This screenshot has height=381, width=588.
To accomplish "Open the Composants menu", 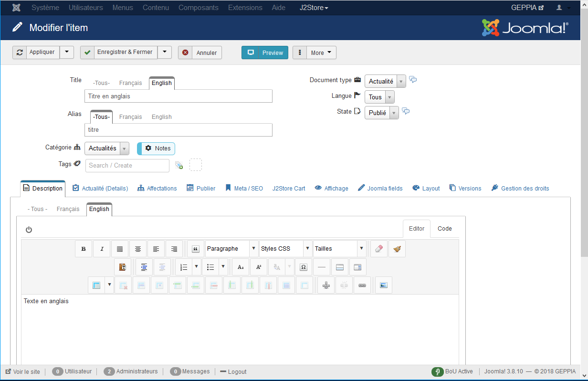I will coord(199,8).
